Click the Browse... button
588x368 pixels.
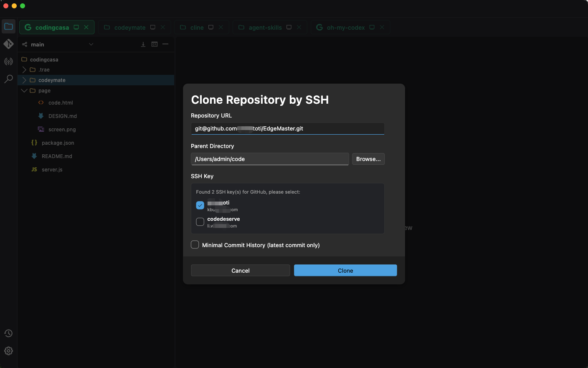tap(368, 159)
